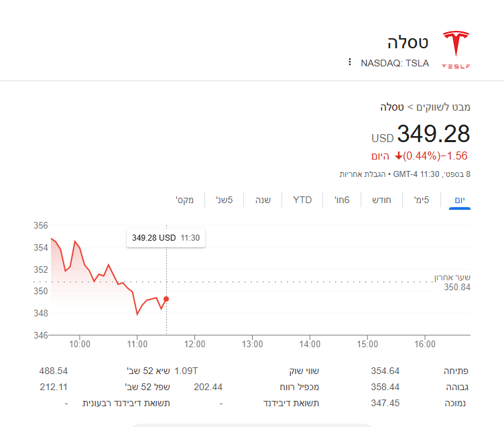Select the YTD tab

tap(302, 200)
